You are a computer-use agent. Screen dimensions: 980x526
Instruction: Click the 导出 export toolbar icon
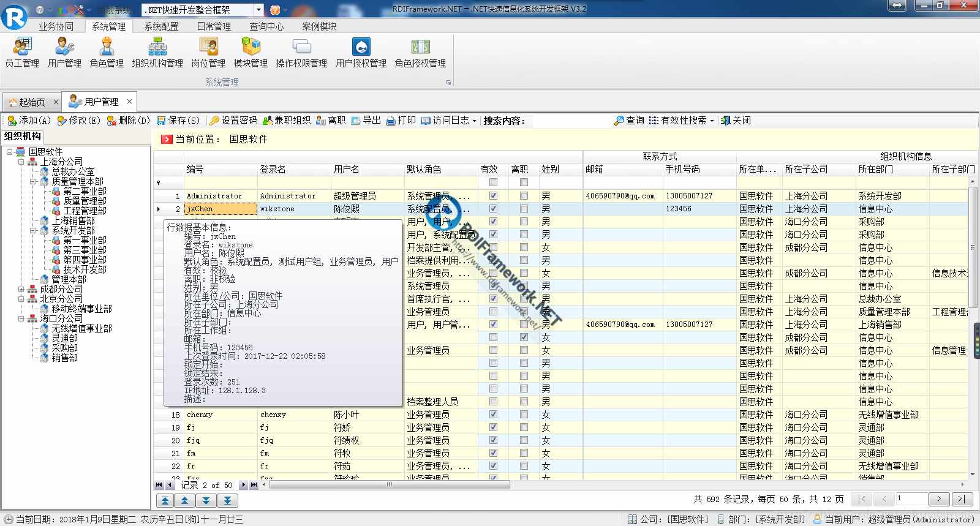(x=366, y=121)
